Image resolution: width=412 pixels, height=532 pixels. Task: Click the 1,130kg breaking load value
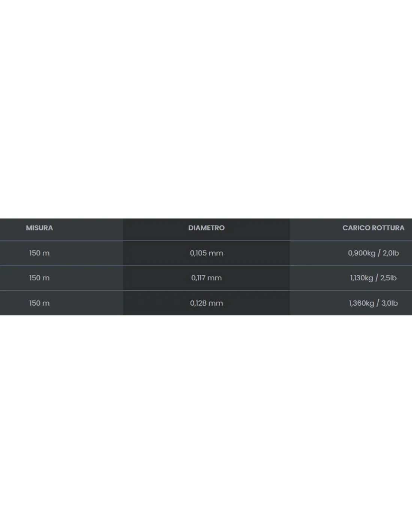(x=362, y=278)
